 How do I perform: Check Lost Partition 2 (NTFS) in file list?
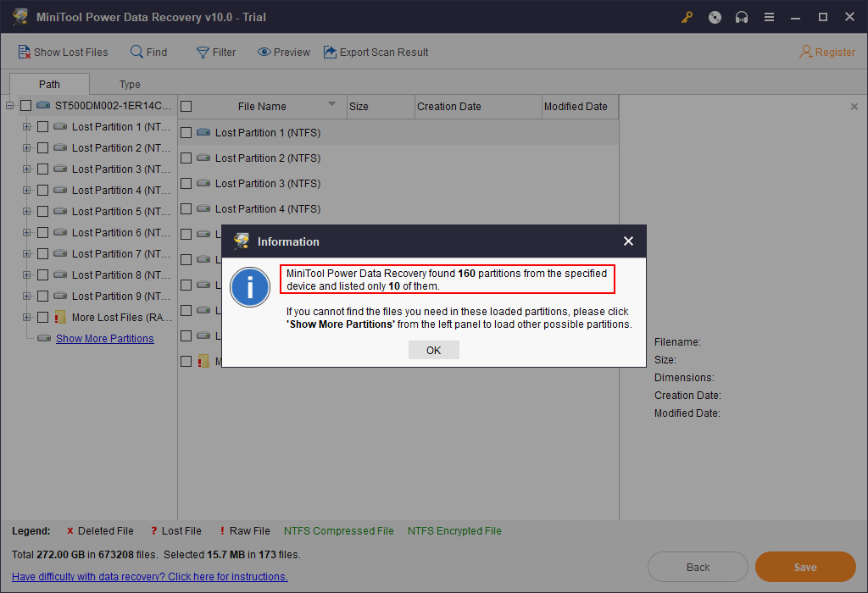[x=186, y=158]
